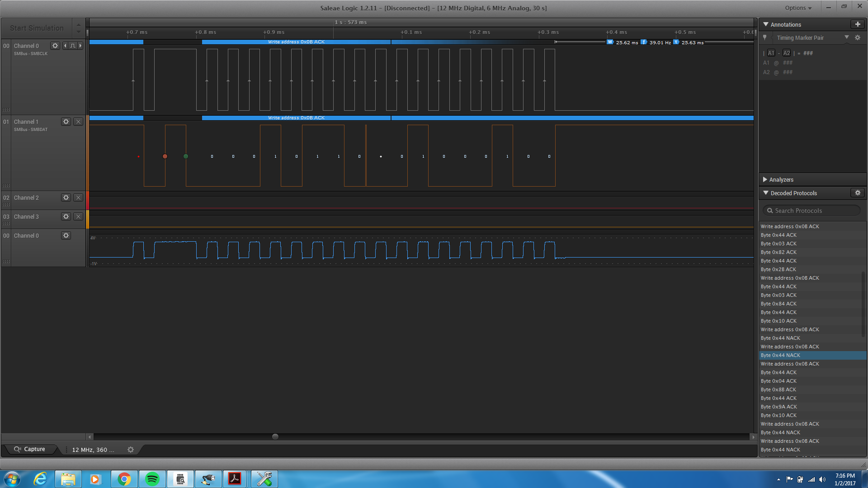Expand the Analyzers panel
Screen dimensions: 868x488
781,179
